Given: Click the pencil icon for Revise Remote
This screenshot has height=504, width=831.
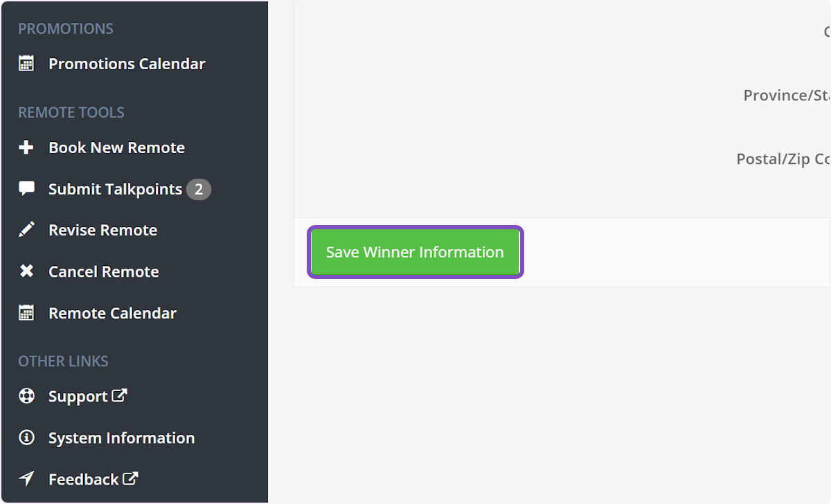Looking at the screenshot, I should tap(26, 230).
